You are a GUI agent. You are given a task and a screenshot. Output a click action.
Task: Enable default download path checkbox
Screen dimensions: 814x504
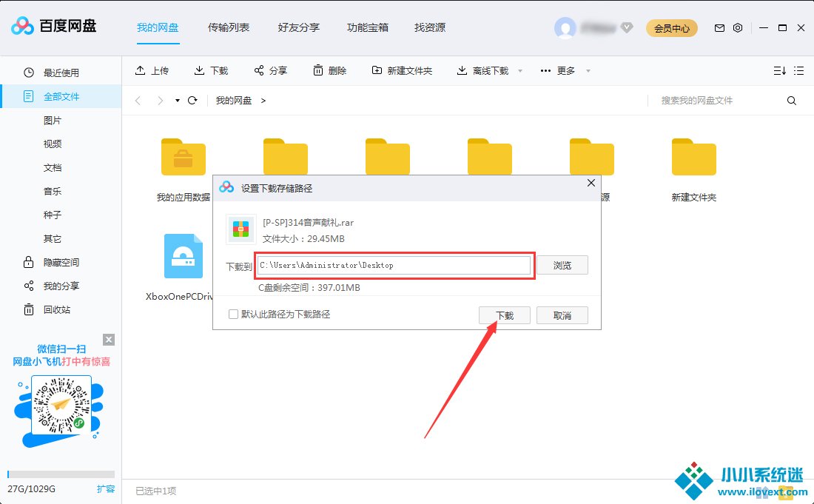[234, 315]
